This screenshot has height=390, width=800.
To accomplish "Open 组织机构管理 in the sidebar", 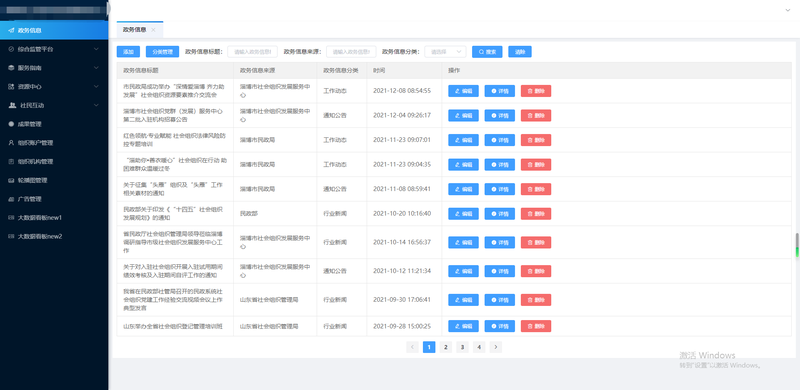I will pyautogui.click(x=54, y=161).
